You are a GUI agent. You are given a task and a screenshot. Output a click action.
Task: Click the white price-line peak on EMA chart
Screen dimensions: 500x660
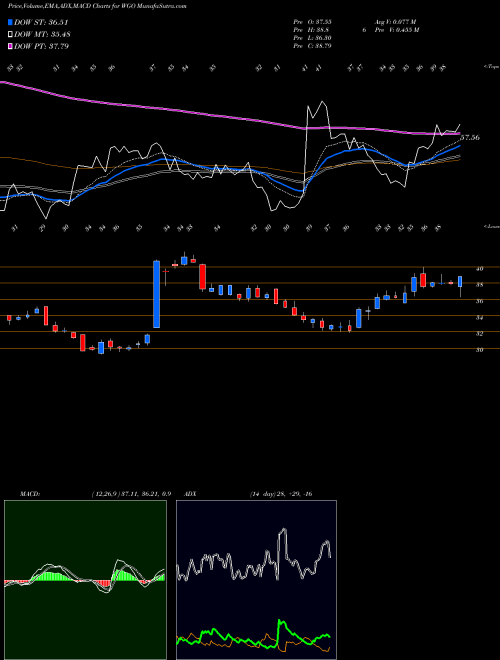tap(322, 101)
